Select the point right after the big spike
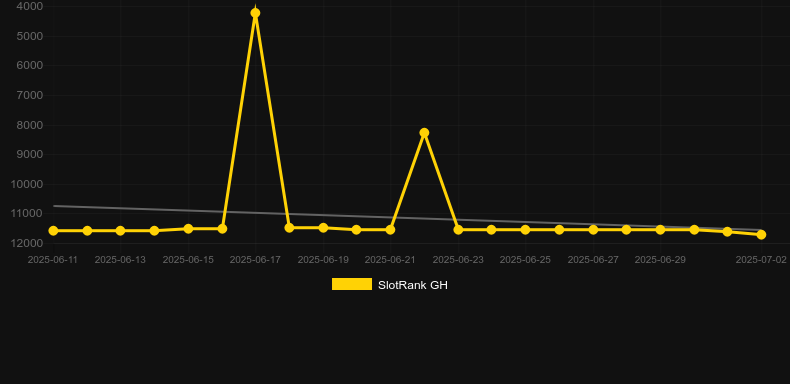Image resolution: width=790 pixels, height=384 pixels. (x=289, y=228)
